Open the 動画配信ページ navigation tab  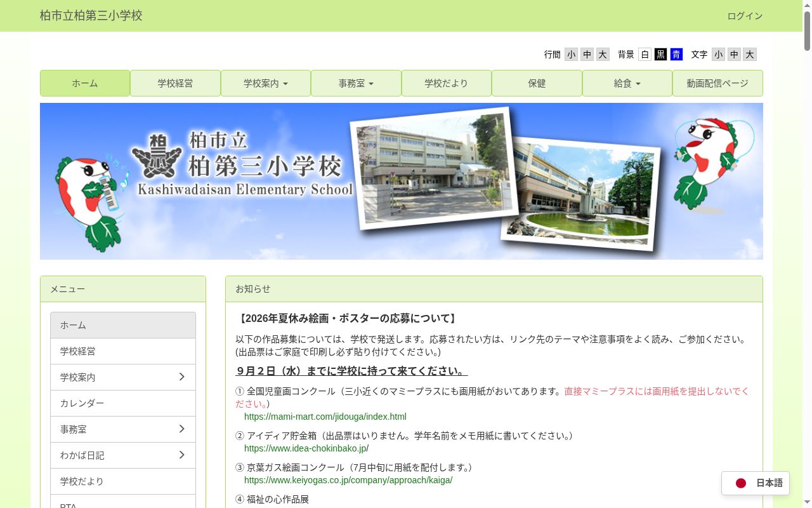point(717,83)
